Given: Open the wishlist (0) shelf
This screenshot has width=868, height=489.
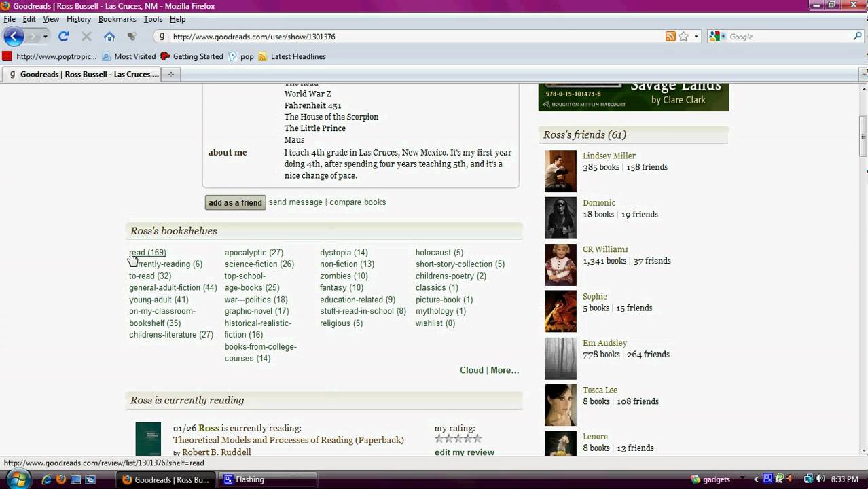Looking at the screenshot, I should [435, 323].
